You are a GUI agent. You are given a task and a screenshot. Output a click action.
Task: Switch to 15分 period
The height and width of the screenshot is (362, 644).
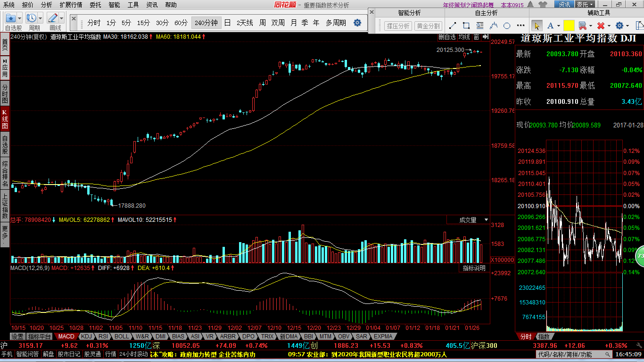click(x=144, y=23)
